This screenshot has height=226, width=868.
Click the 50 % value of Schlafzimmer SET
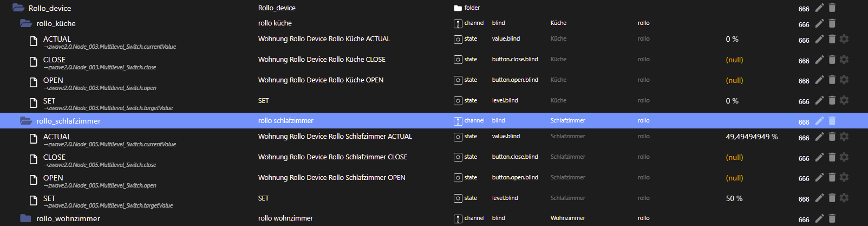(x=734, y=198)
